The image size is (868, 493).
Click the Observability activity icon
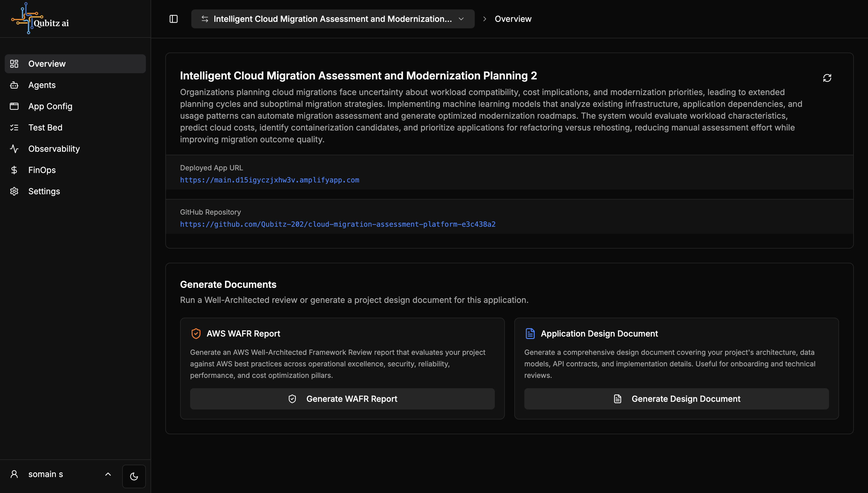tap(14, 149)
